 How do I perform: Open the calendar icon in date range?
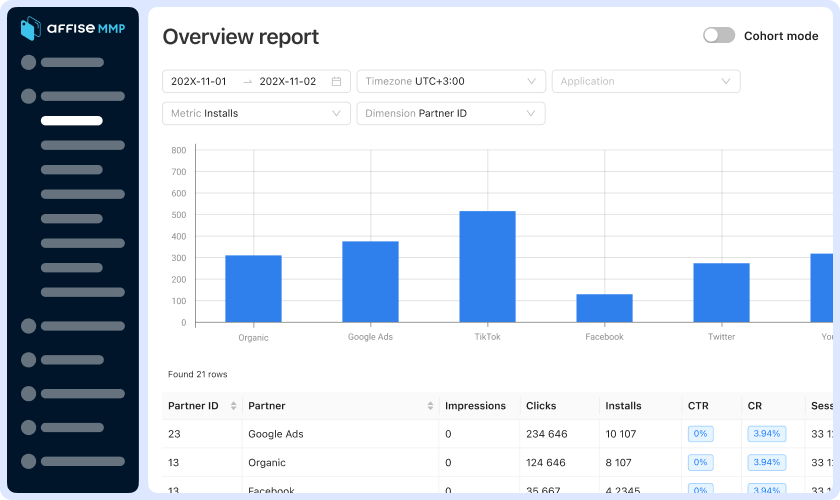[x=336, y=81]
